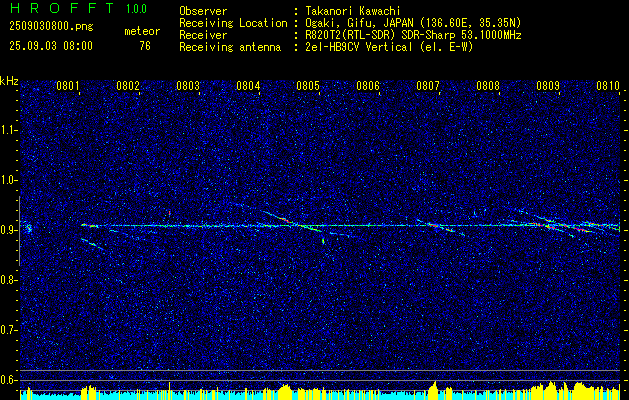Click time marker 0806
Viewport: 629px width, 400px height.
tap(368, 85)
